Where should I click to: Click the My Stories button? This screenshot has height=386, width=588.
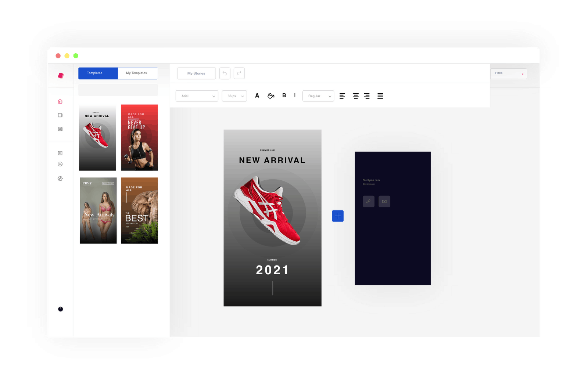196,73
